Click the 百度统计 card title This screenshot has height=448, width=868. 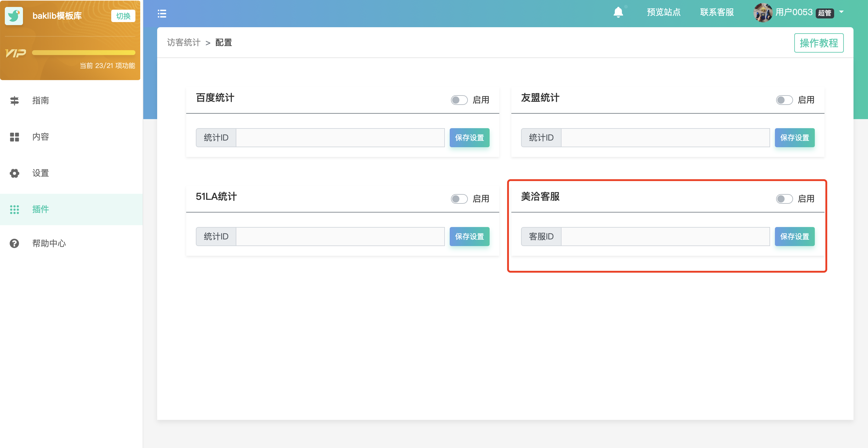215,98
